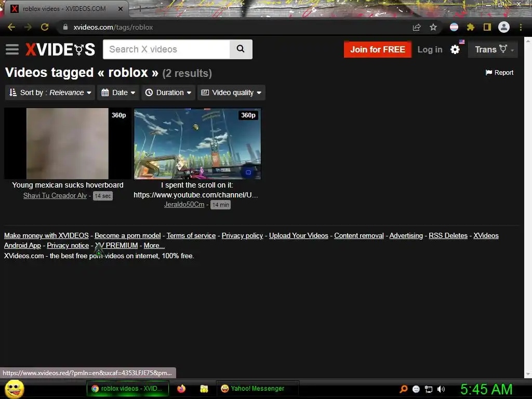Click into the Search X videos field
532x399 pixels.
(166, 49)
